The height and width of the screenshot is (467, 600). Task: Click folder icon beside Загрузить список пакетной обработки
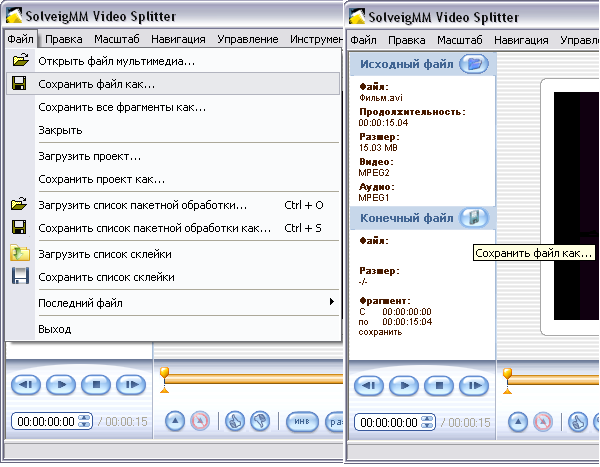click(x=19, y=204)
